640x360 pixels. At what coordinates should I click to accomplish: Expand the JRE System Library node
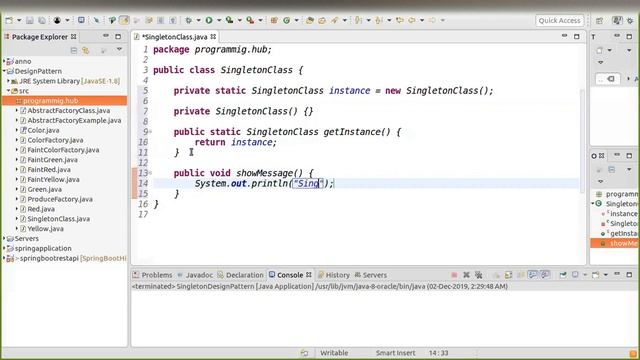click(9, 81)
